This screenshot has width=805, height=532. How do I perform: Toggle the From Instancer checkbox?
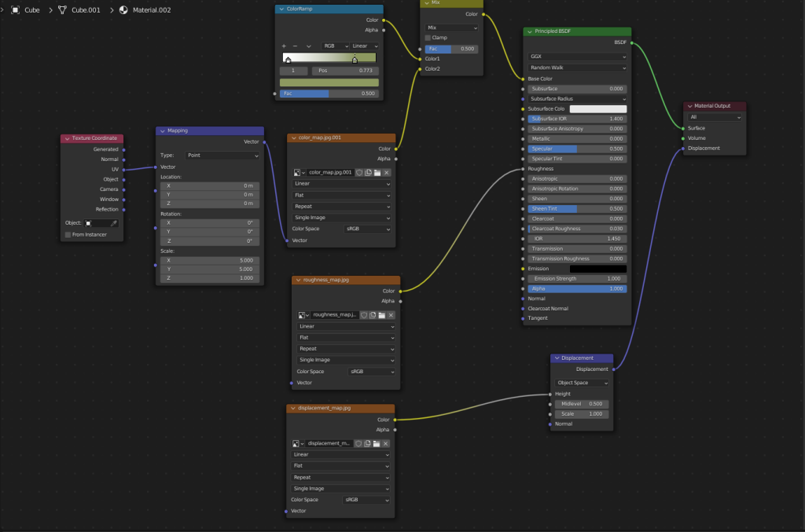[68, 234]
